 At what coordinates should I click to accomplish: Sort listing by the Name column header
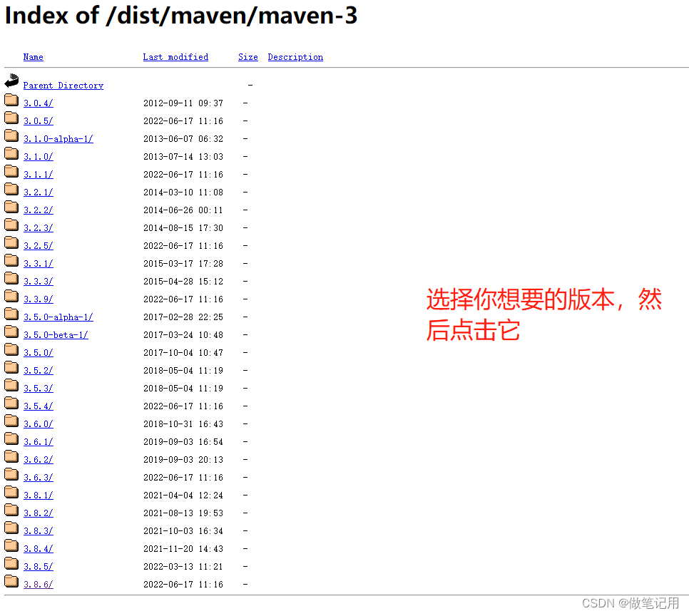[x=34, y=57]
